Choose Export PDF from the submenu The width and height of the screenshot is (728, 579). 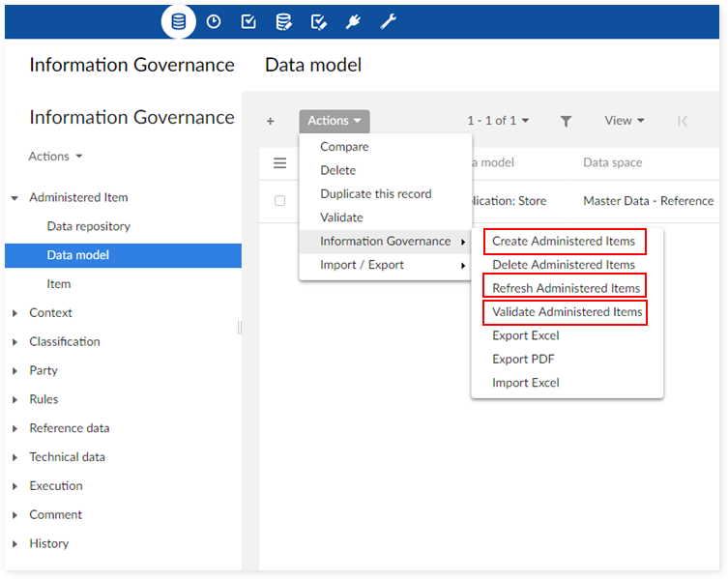pyautogui.click(x=523, y=360)
